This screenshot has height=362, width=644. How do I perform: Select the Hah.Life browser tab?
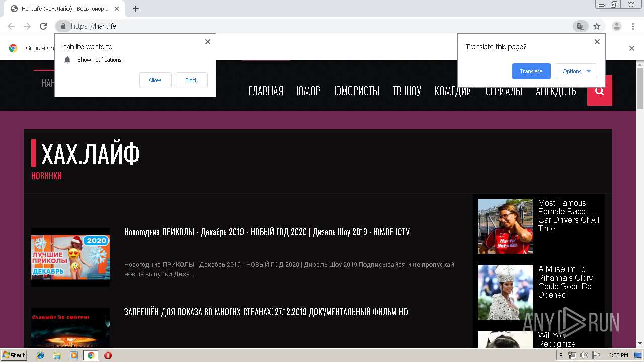(65, 9)
